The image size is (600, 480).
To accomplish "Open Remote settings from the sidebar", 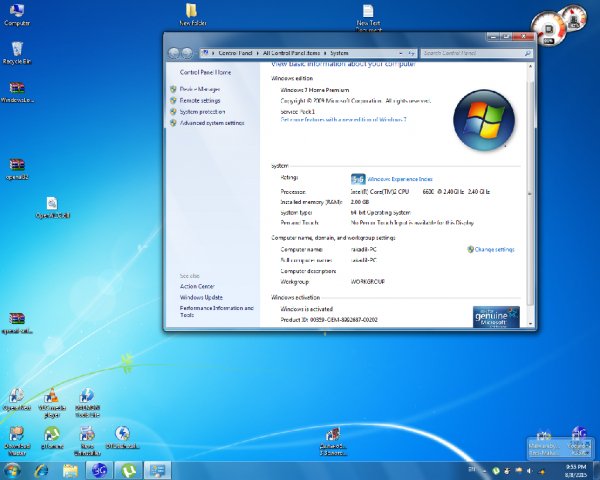I will (200, 100).
